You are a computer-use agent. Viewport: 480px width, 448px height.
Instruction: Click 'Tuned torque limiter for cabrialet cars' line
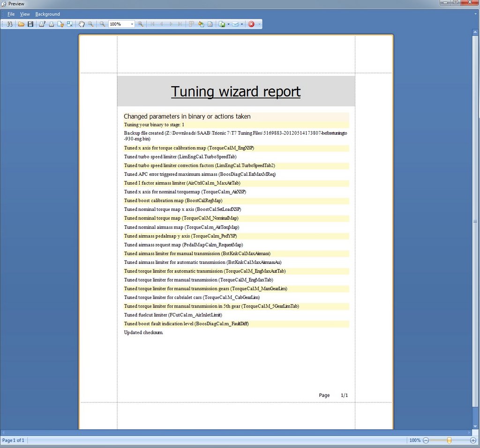point(192,297)
